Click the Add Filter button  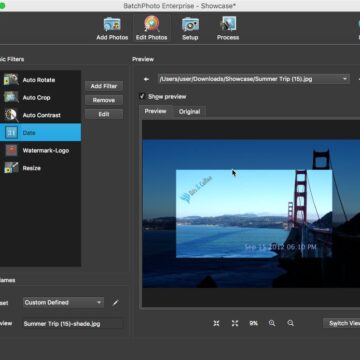pos(104,86)
